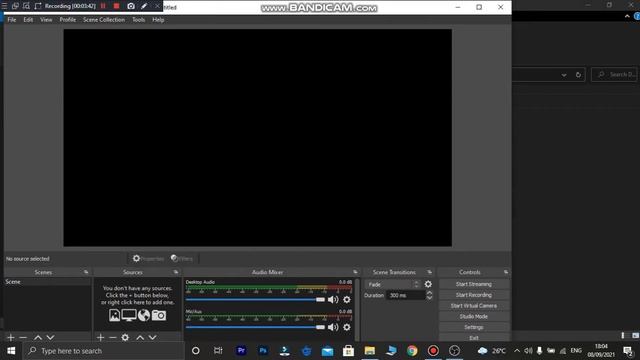The height and width of the screenshot is (360, 640).
Task: Click Start Virtual Camera
Action: coord(474,306)
